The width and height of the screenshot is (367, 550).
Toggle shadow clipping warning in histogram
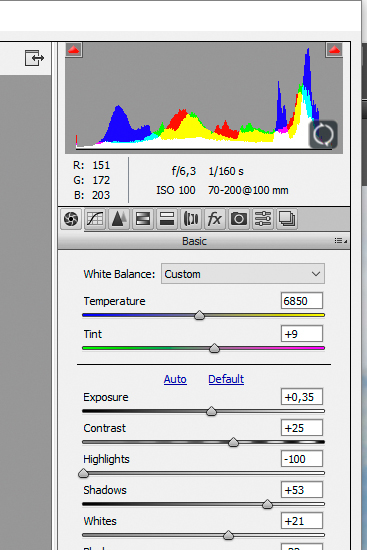tap(74, 50)
